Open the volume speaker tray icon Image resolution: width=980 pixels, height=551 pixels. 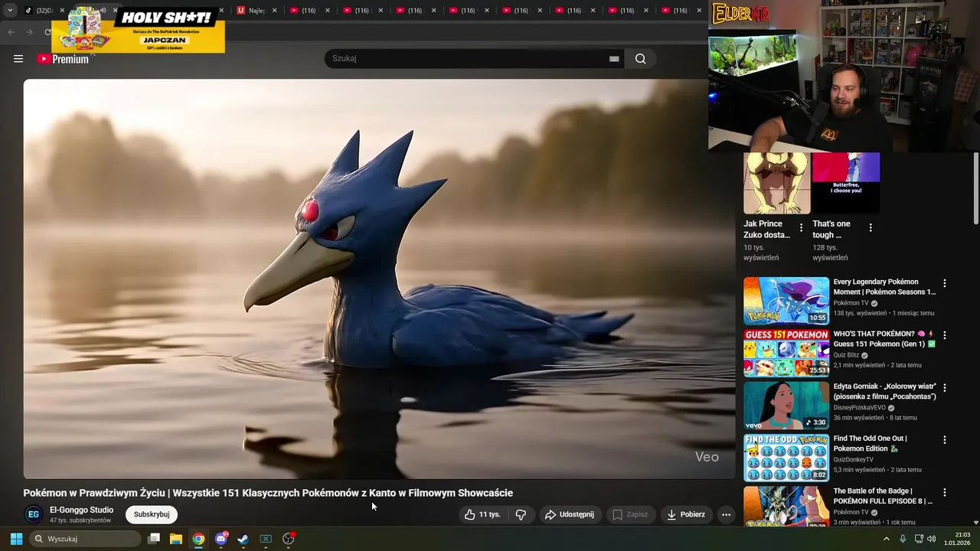point(932,539)
